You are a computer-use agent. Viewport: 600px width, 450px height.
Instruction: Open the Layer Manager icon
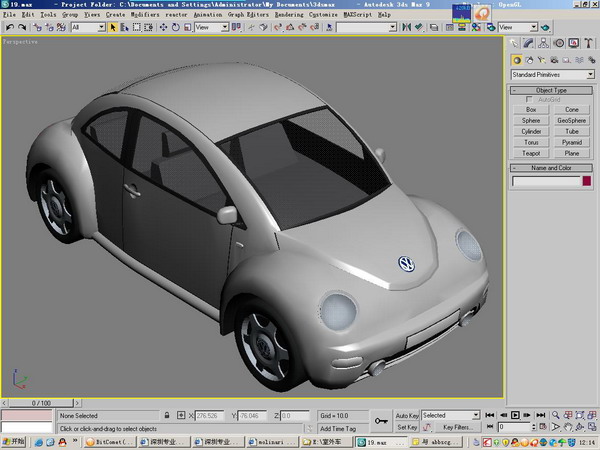pos(434,28)
